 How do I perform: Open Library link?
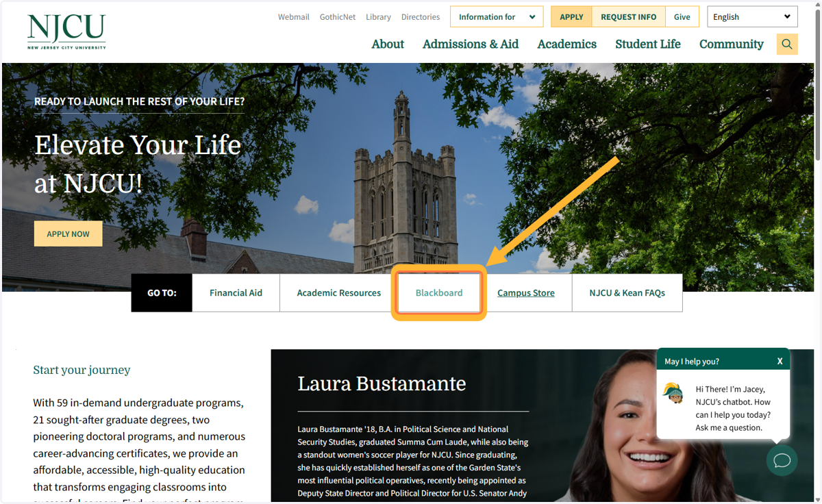(x=378, y=17)
